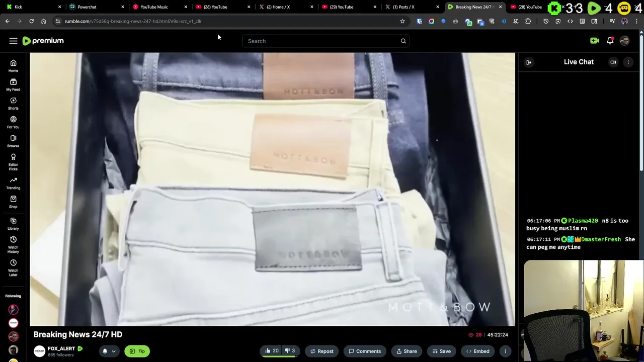Screen dimensions: 644x362
Task: Click the Repost button
Action: point(321,351)
